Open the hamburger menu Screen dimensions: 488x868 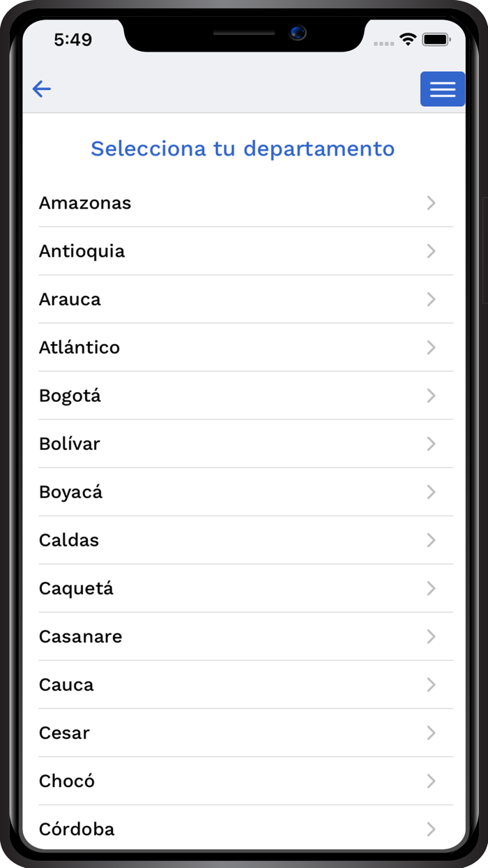(442, 89)
